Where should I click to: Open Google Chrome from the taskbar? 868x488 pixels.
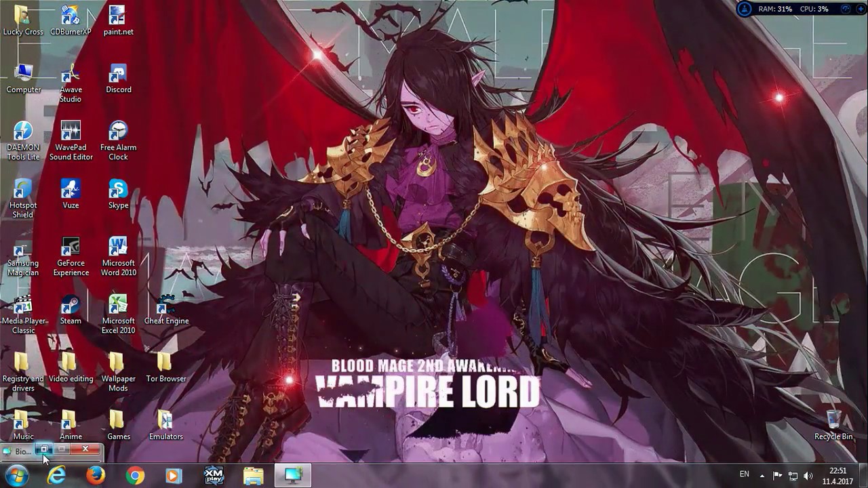point(135,476)
